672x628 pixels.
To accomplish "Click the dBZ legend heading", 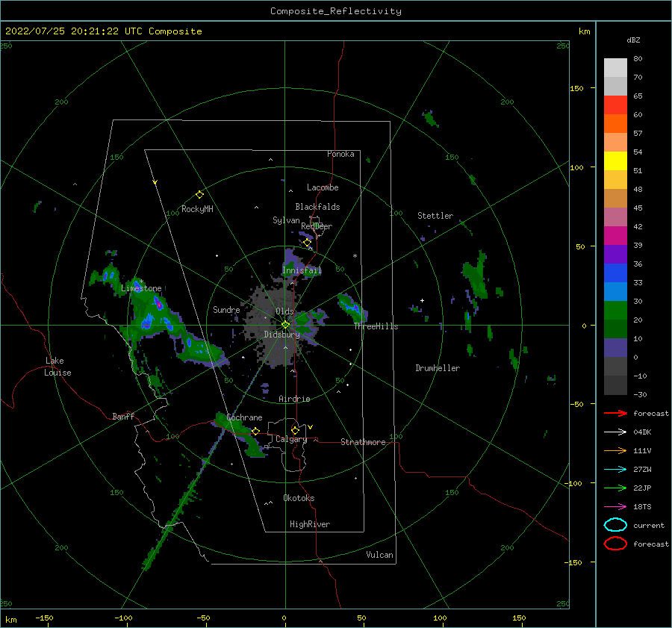I will pos(633,40).
